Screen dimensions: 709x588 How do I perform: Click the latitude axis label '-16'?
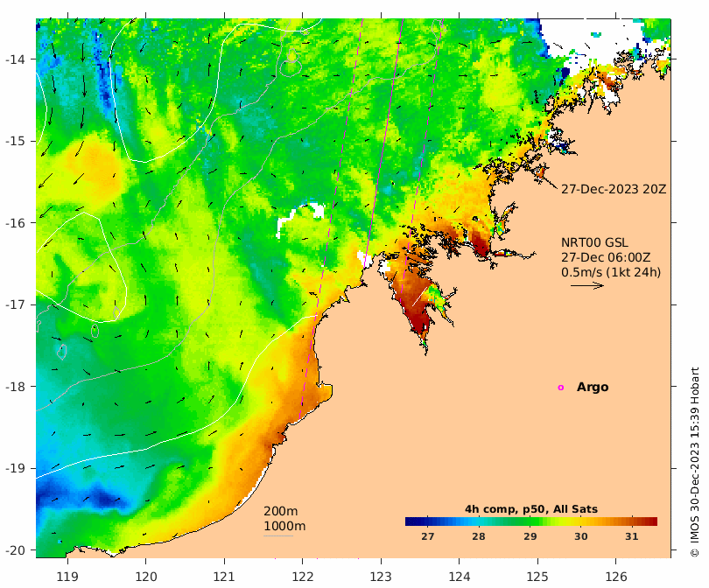coord(15,223)
